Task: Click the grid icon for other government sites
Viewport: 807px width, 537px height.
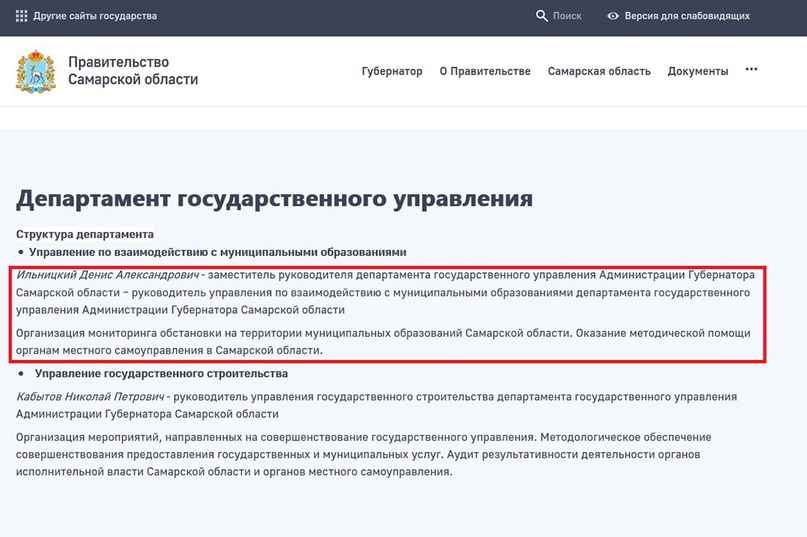Action: 22,16
